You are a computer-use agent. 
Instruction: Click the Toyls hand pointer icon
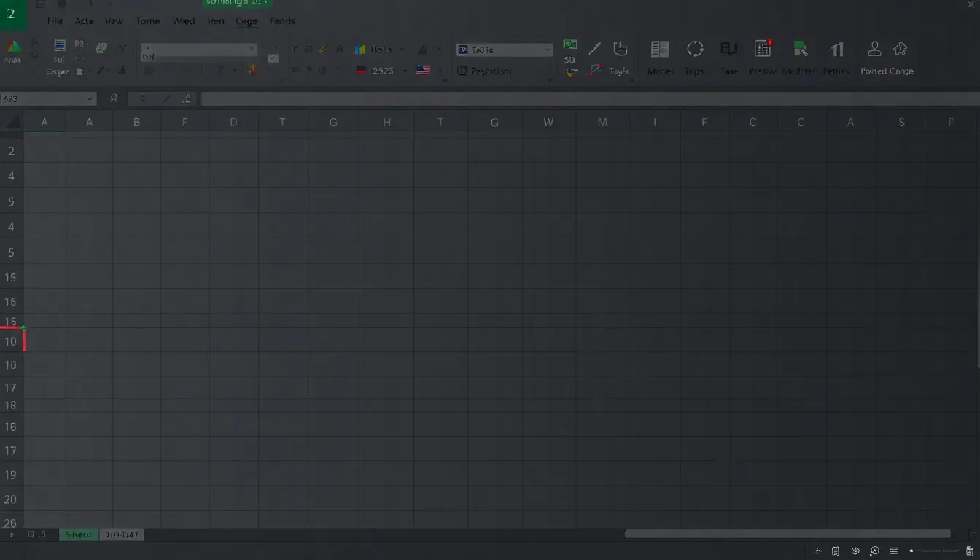pyautogui.click(x=620, y=50)
